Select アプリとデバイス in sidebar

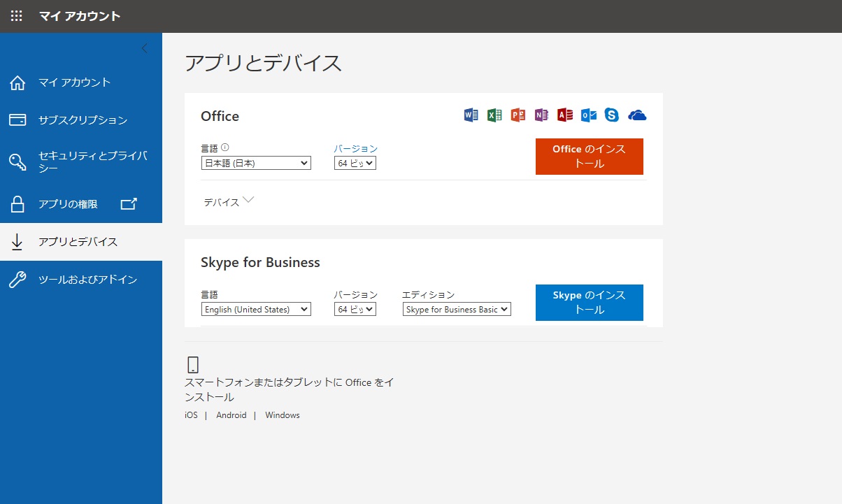pyautogui.click(x=81, y=242)
